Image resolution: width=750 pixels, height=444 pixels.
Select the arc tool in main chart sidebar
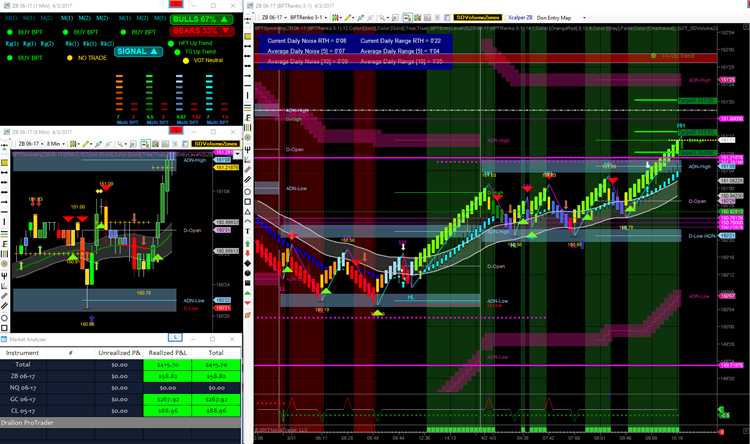tap(247, 221)
